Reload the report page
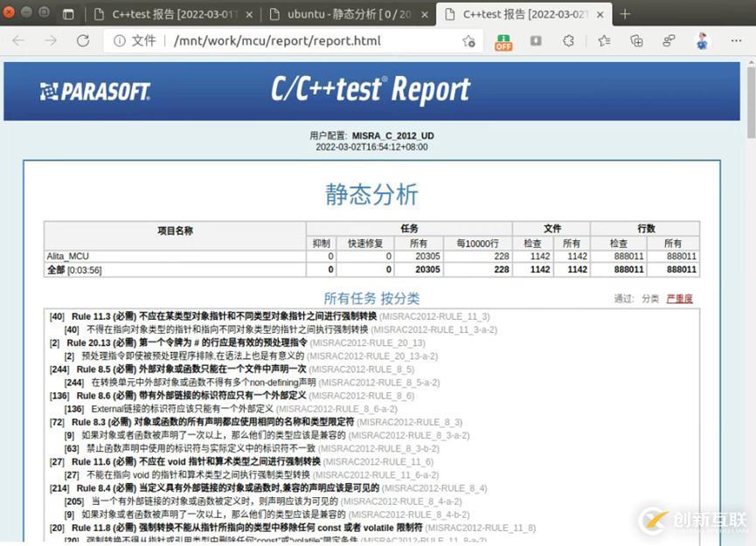Viewport: 756px width, 546px height. pos(83,41)
